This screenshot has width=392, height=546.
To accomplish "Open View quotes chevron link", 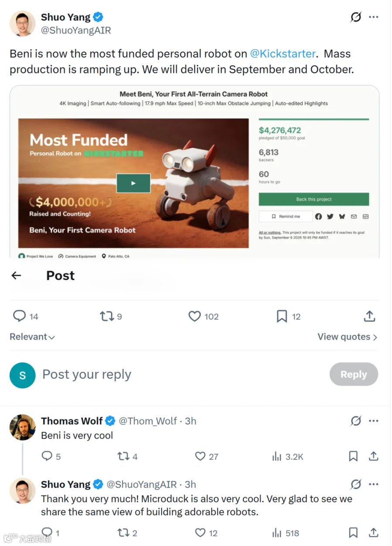I will (x=347, y=337).
